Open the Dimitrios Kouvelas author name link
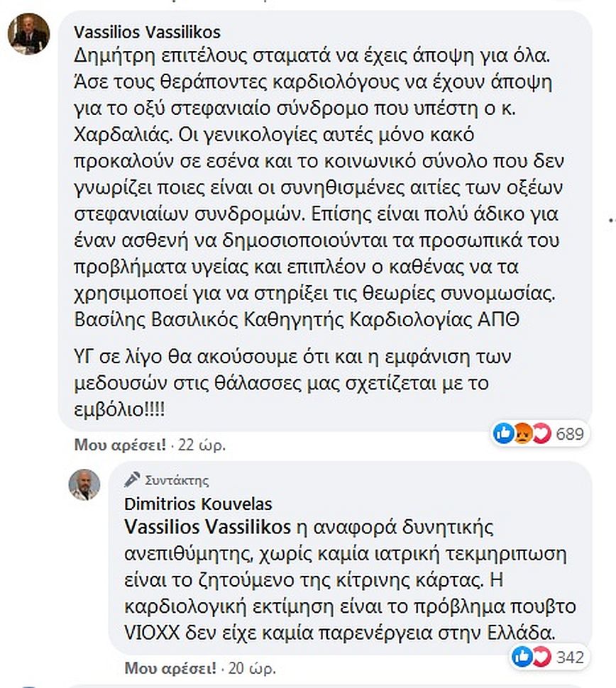 198,504
